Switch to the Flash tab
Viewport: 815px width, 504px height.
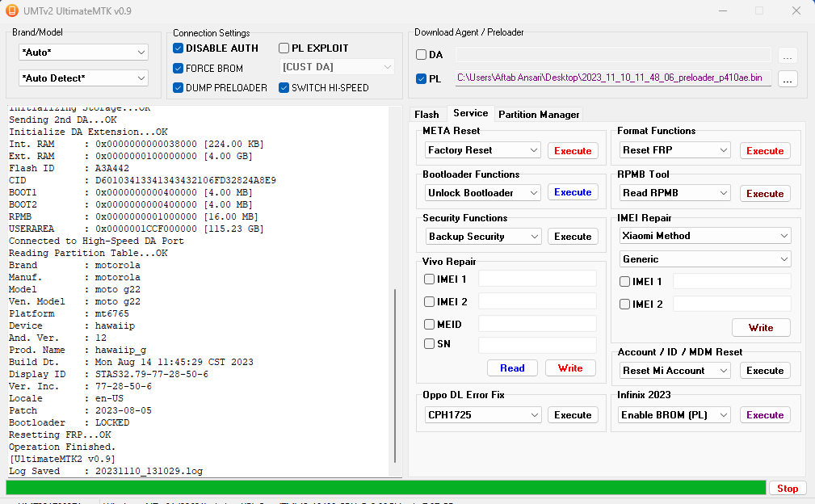click(426, 115)
